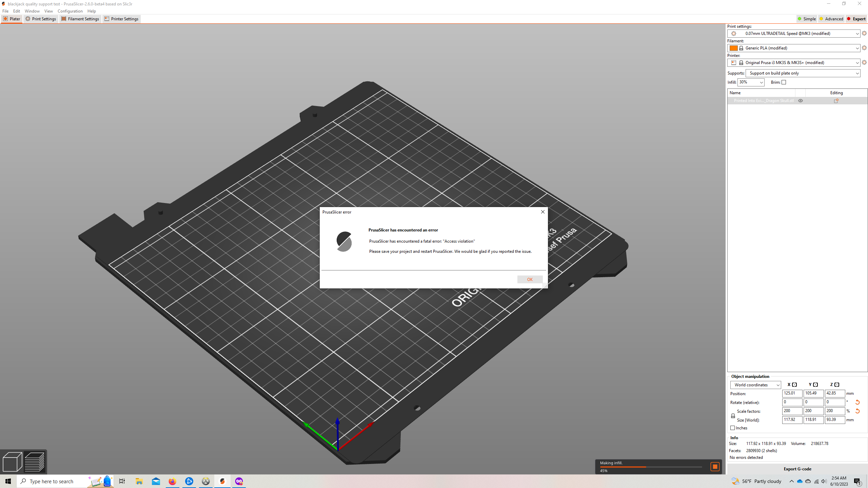Edit the X position value field
Screen dimensions: 868x488
point(792,393)
